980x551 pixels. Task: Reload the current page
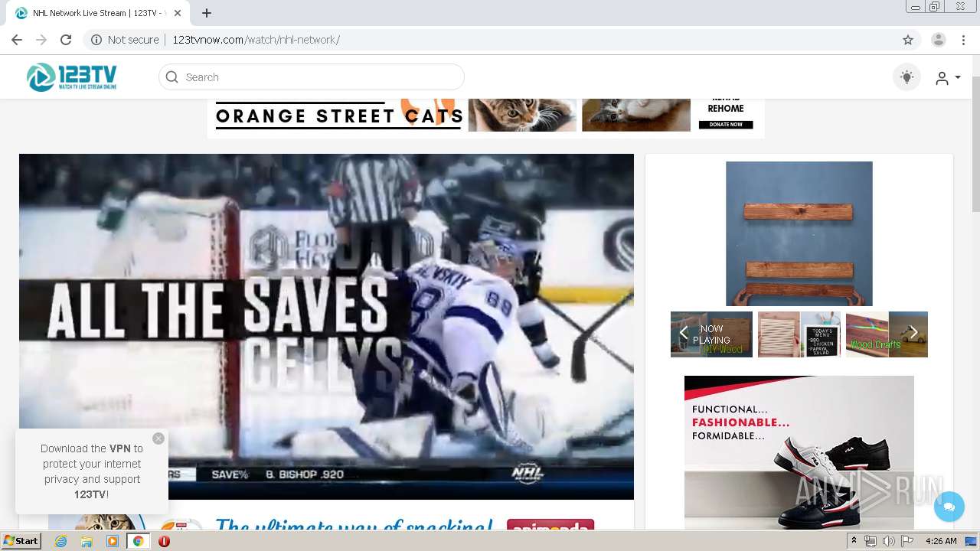coord(66,40)
